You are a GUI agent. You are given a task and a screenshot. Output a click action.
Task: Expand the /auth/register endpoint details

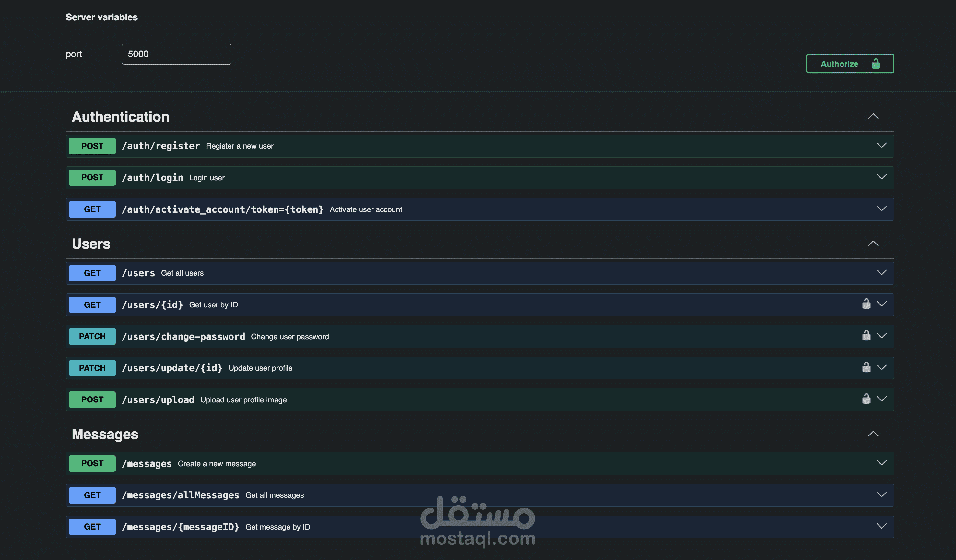[882, 145]
